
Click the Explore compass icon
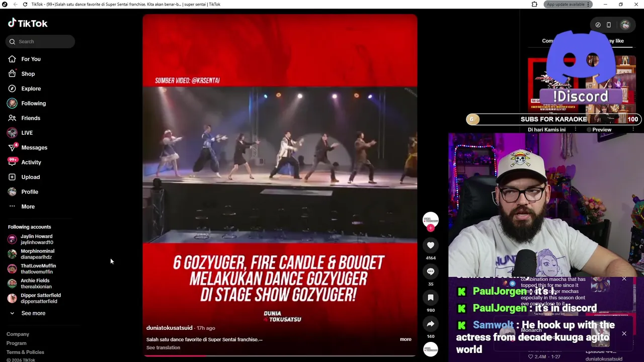(12, 88)
